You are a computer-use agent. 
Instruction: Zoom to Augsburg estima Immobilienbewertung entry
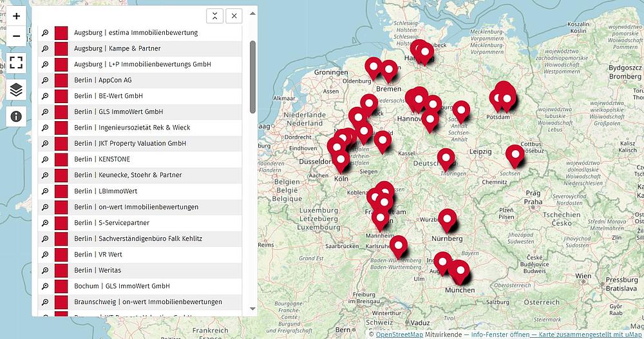pyautogui.click(x=45, y=32)
